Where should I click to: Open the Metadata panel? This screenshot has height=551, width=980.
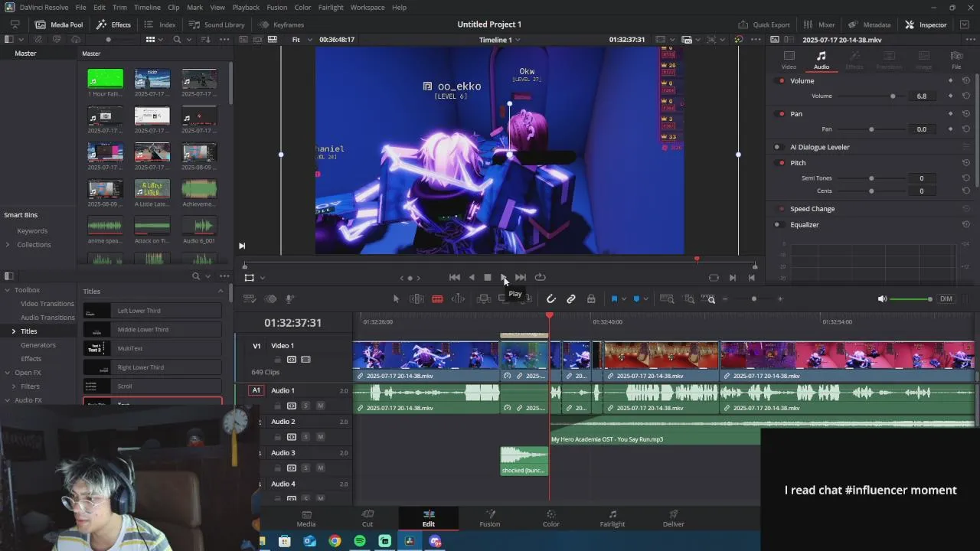(869, 24)
